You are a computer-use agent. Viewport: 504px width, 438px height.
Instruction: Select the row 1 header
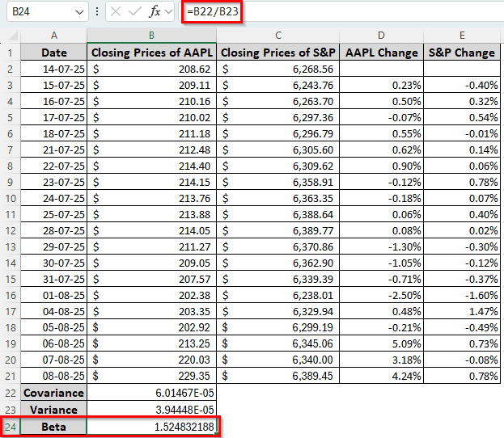point(11,53)
